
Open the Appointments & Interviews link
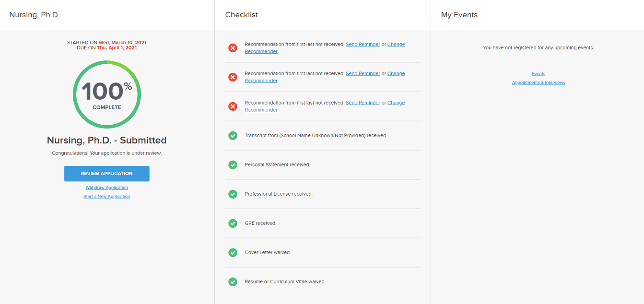pyautogui.click(x=539, y=82)
